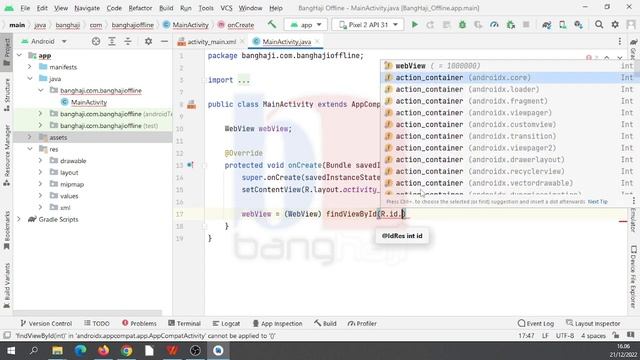The width and height of the screenshot is (640, 360).
Task: Expand the manifests folder
Action: coord(30,67)
